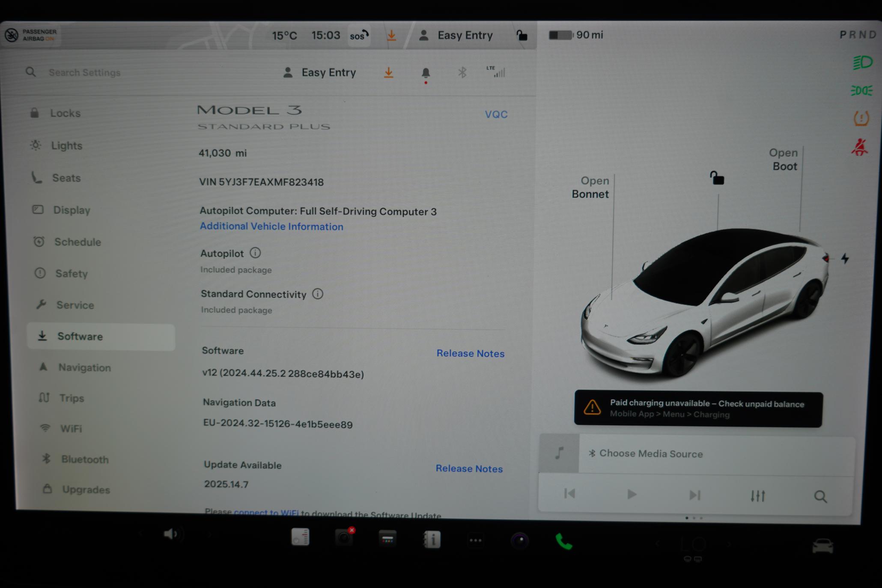Open the calendar app in bottom bar
The width and height of the screenshot is (882, 588).
pyautogui.click(x=300, y=537)
